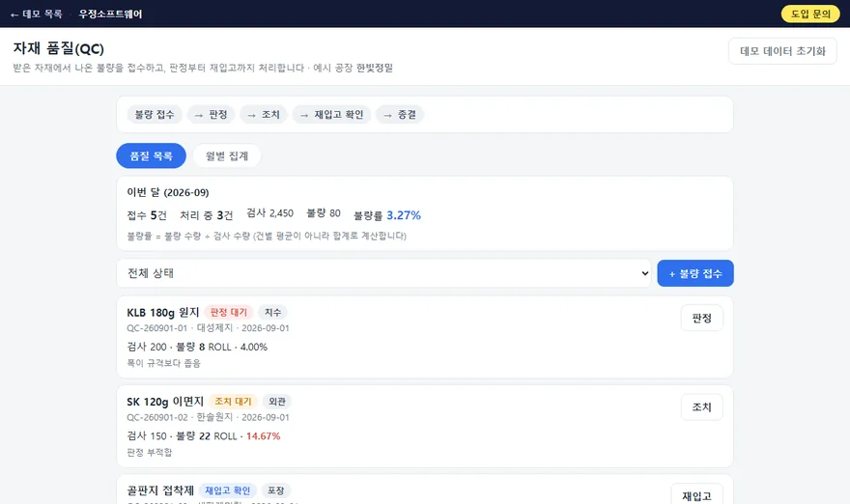Screen dimensions: 850x504
Task: Click the 치수 tag on KLB card
Action: point(272,312)
